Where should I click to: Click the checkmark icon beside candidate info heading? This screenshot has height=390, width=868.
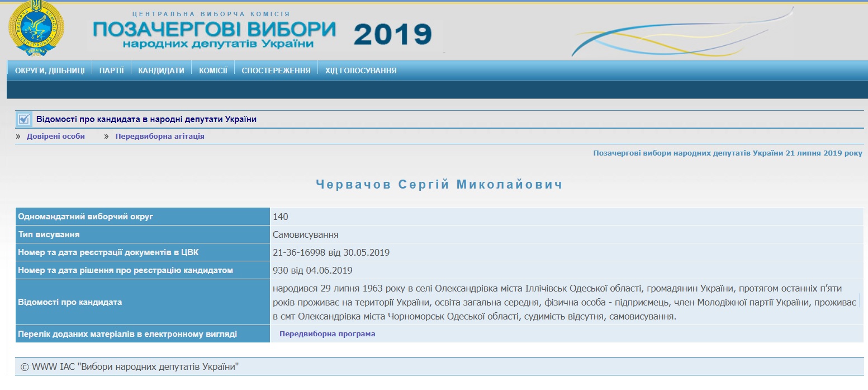tap(24, 119)
